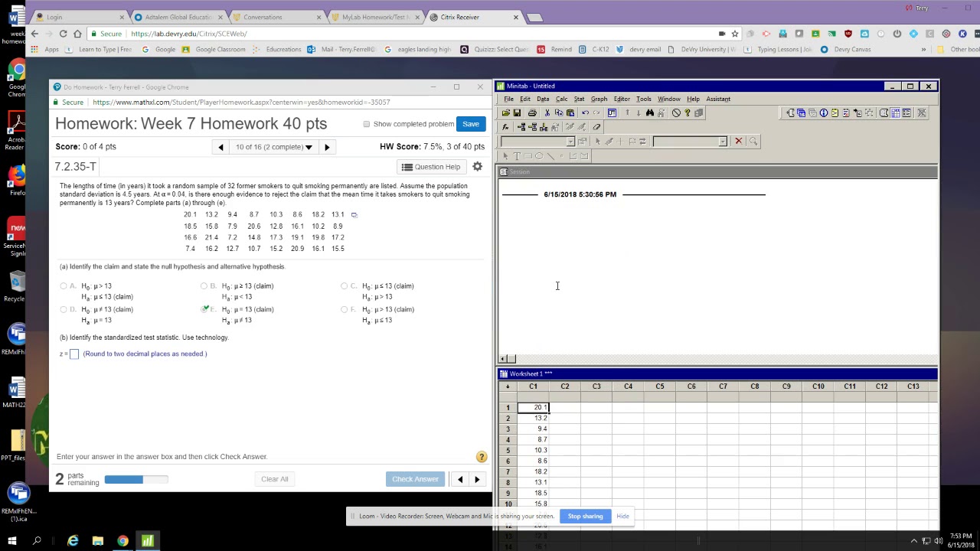Screen dimensions: 980x551
Task: Click the Chrome icon in the taskbar
Action: [122, 541]
